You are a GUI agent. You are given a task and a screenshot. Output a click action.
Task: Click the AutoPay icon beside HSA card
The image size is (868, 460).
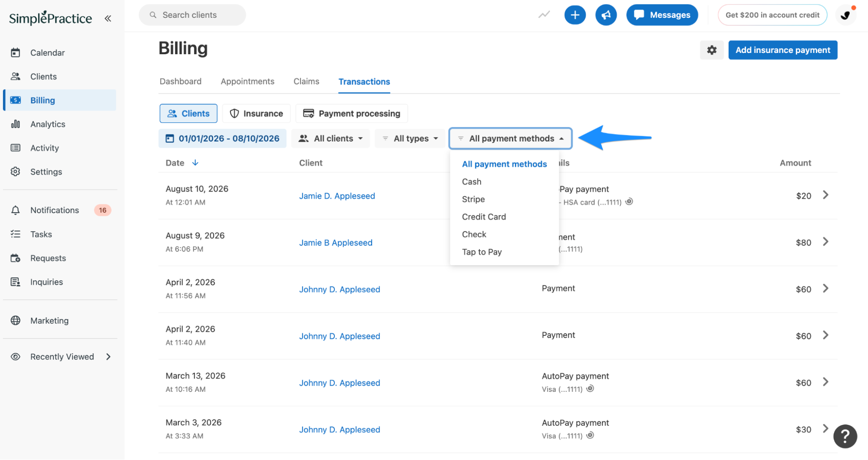(629, 201)
